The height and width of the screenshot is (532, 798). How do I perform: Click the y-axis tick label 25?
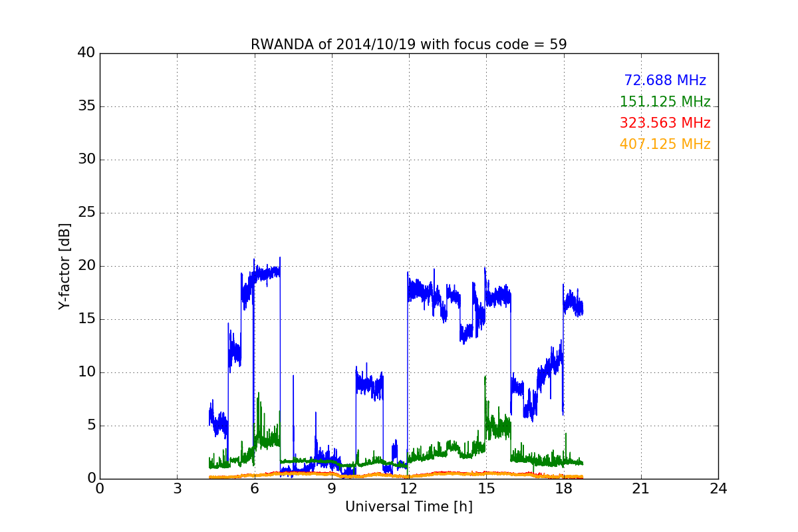pyautogui.click(x=86, y=213)
